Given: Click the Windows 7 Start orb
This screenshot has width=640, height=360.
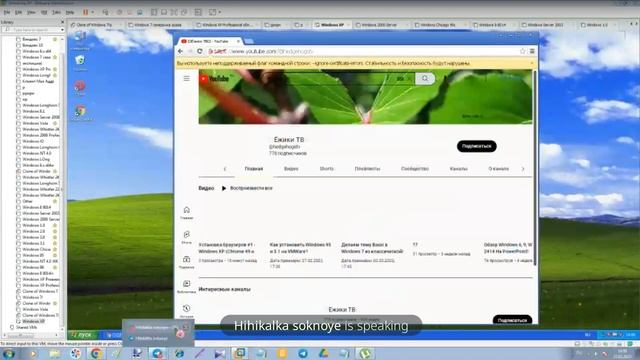Looking at the screenshot, I should pyautogui.click(x=8, y=353).
